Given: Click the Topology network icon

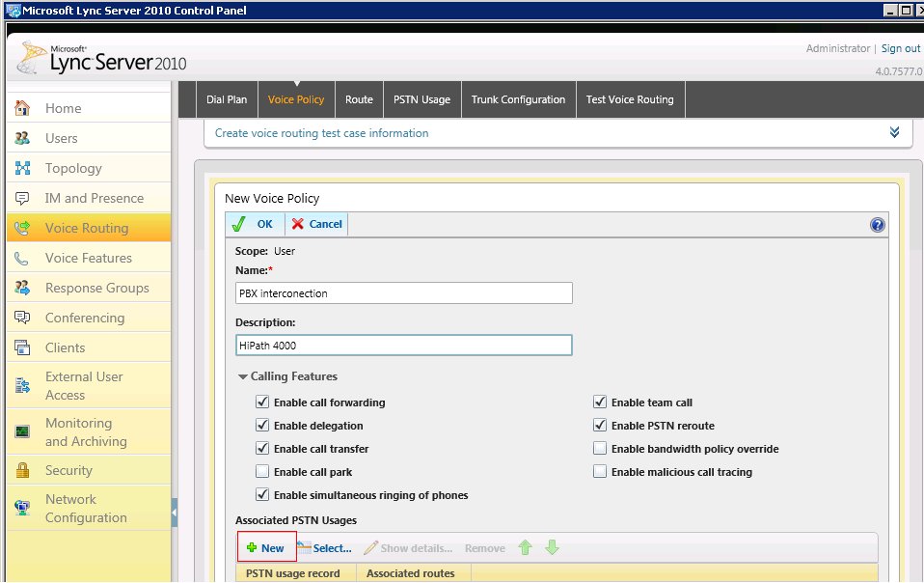Looking at the screenshot, I should pyautogui.click(x=22, y=168).
